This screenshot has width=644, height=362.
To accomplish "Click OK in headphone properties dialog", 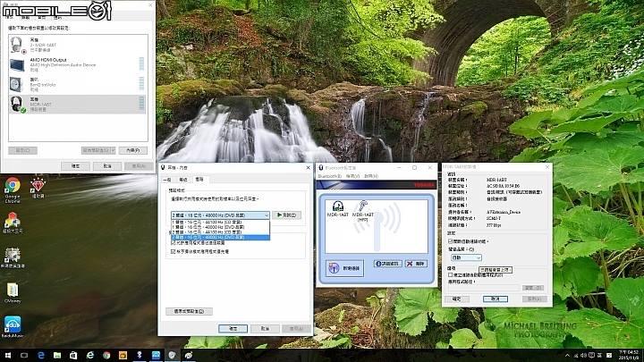I will 233,329.
